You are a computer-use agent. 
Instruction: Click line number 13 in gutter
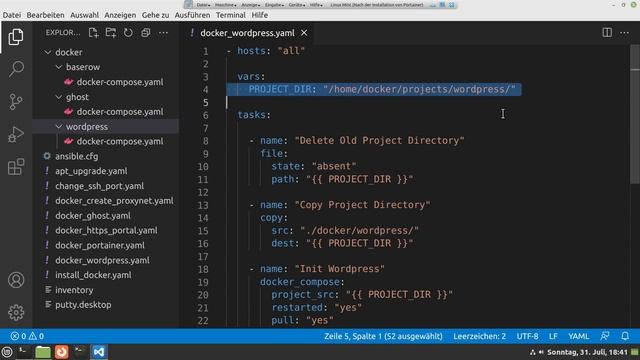click(x=203, y=205)
